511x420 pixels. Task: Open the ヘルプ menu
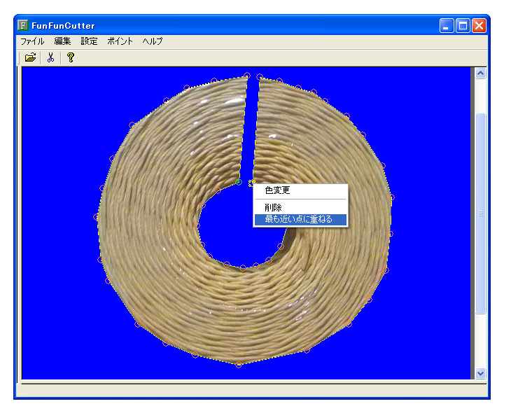coord(152,41)
